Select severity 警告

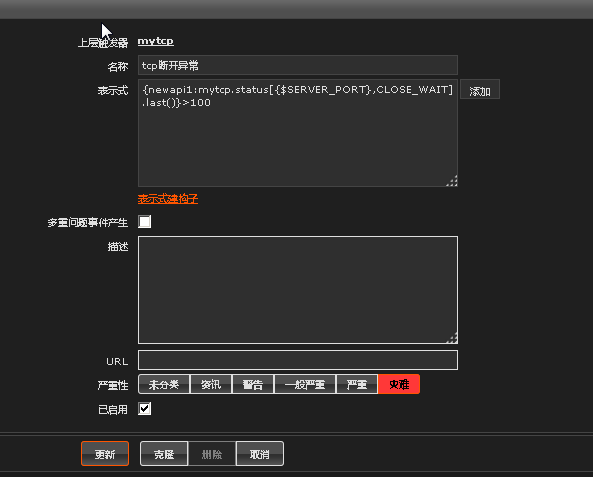click(x=253, y=384)
